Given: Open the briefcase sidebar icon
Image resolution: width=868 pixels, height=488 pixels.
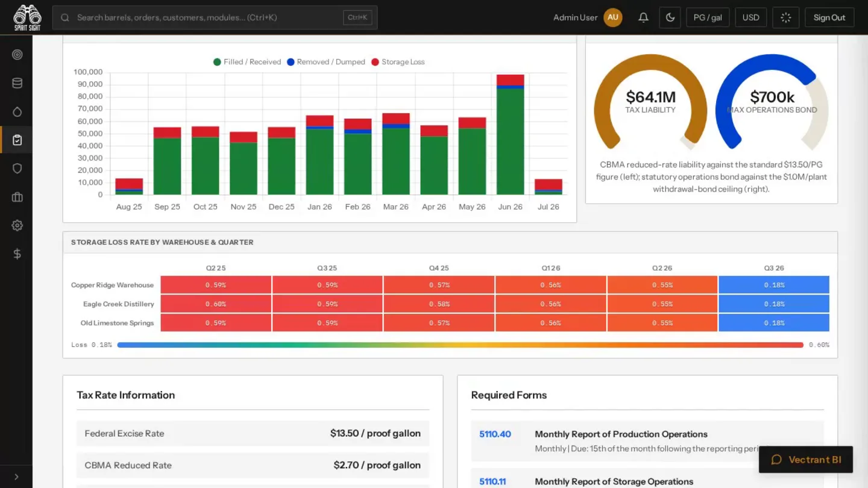Looking at the screenshot, I should pos(17,197).
